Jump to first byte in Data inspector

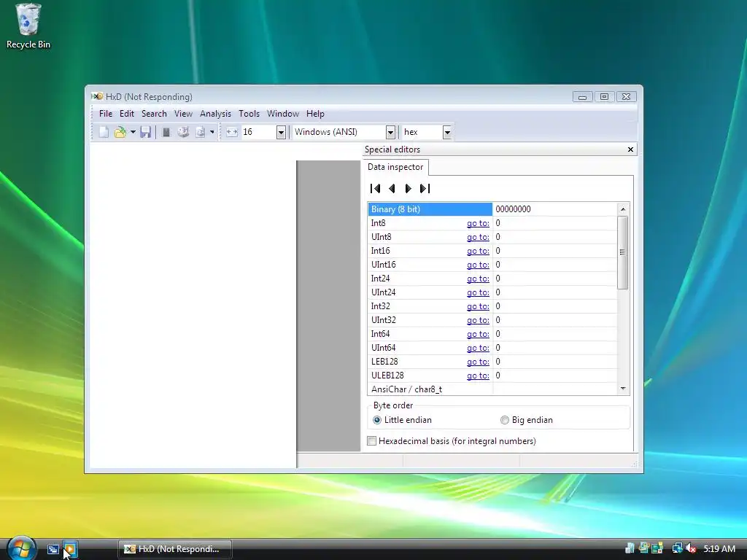point(376,189)
